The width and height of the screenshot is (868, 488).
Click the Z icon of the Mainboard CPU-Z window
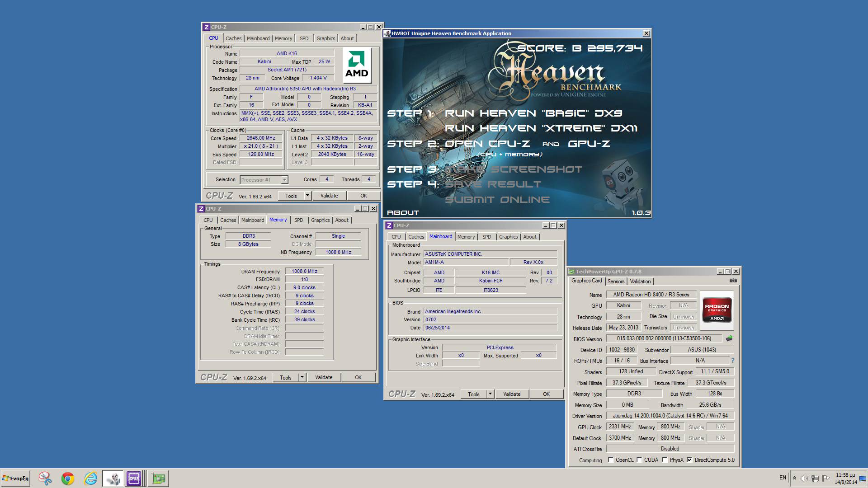(x=389, y=225)
